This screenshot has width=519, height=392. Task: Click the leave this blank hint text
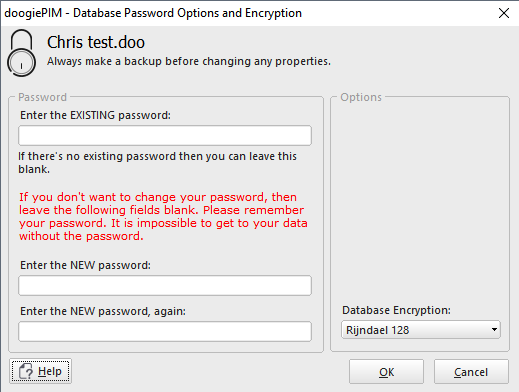(157, 163)
